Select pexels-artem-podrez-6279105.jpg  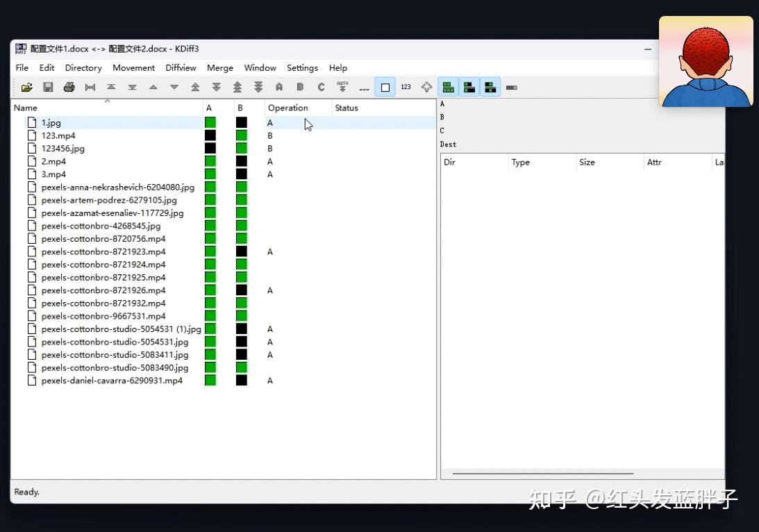coord(109,200)
